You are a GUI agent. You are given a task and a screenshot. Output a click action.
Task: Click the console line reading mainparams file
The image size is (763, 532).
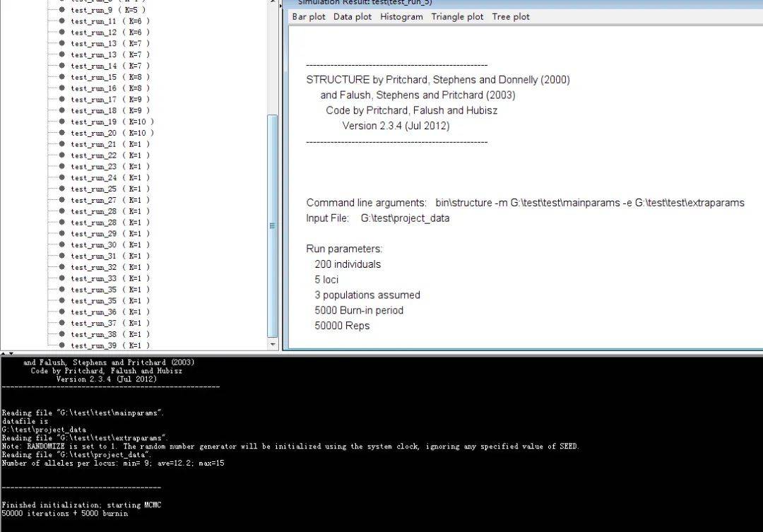(83, 413)
